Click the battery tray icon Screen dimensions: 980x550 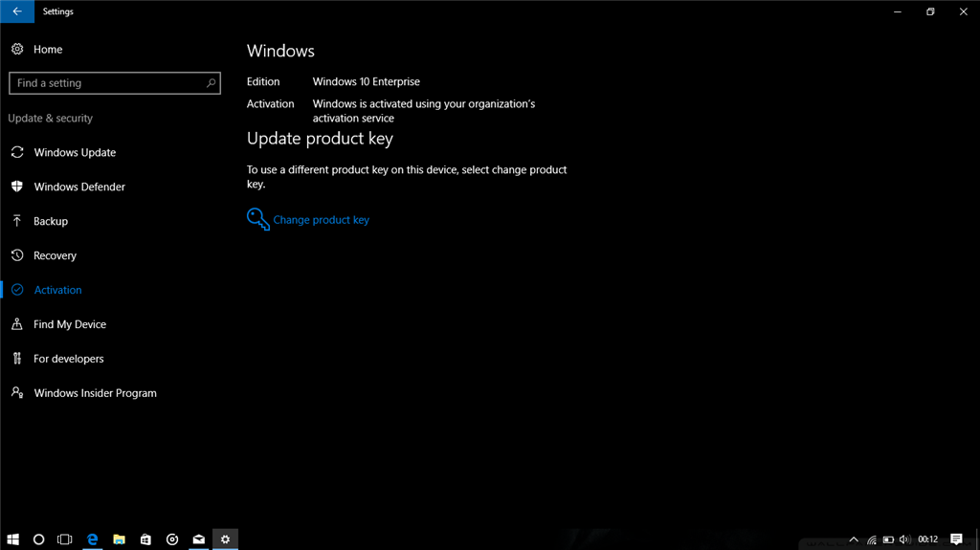coord(888,539)
